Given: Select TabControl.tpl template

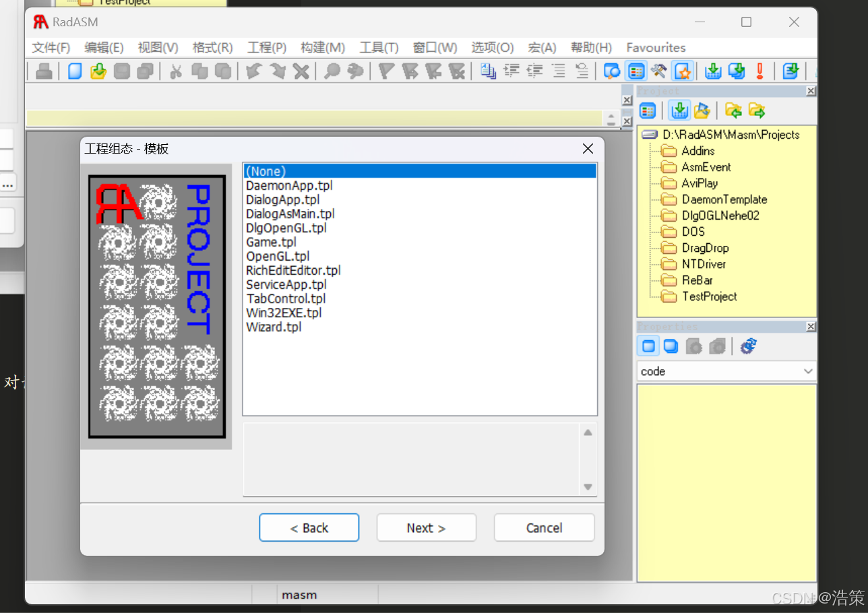Looking at the screenshot, I should point(286,298).
